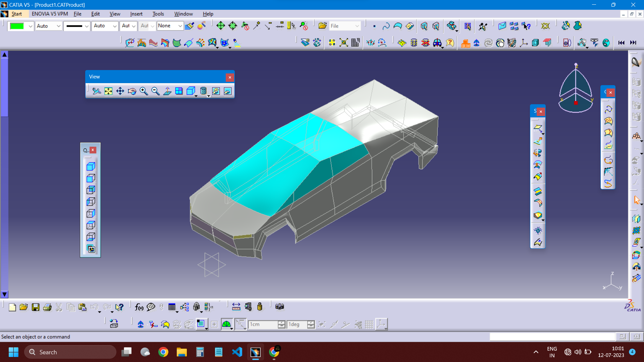Click the Measure Between ruler icon near bottom toolbar
This screenshot has height=362, width=644.
(x=236, y=307)
